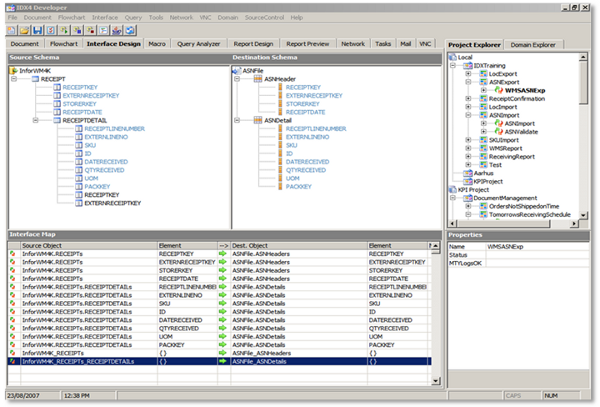The image size is (600, 407).
Task: Click the Save icon in the toolbar
Action: click(37, 30)
